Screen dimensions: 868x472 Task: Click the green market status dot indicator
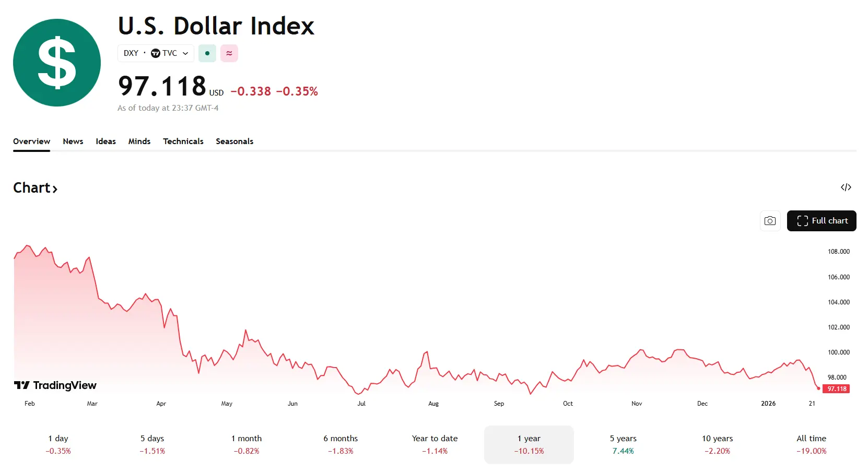pos(207,53)
